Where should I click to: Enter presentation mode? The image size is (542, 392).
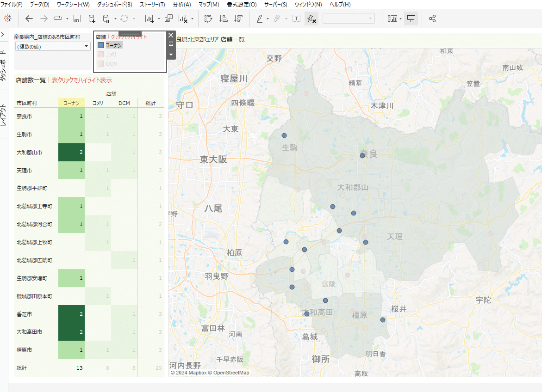point(411,18)
